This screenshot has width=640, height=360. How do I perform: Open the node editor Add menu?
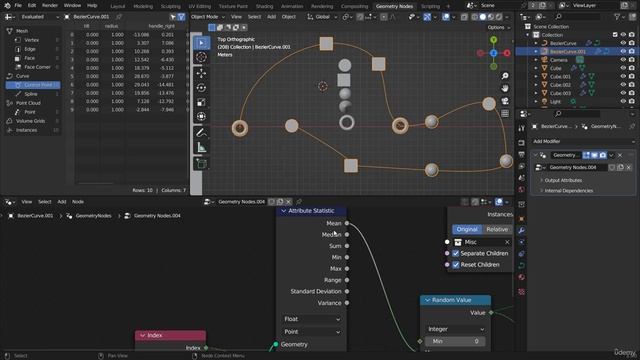click(x=62, y=202)
